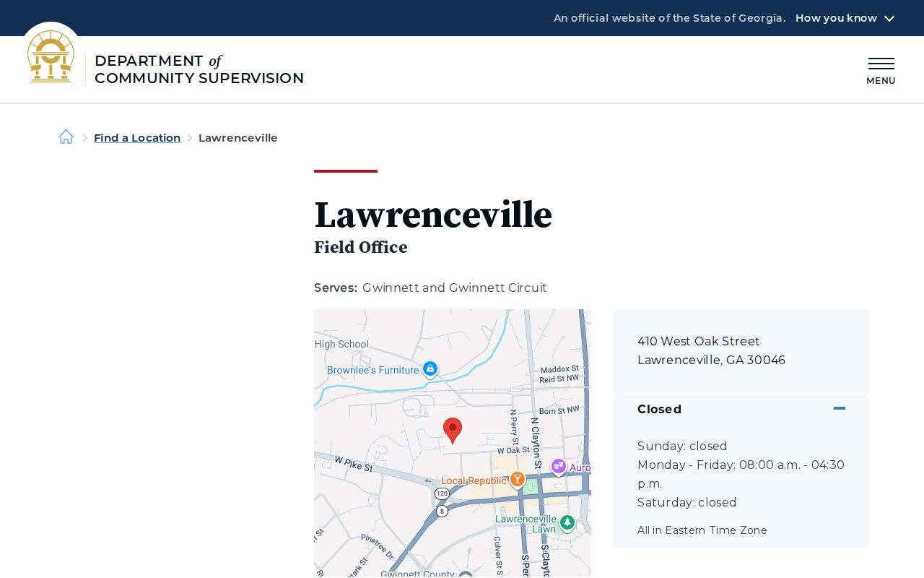
Task: Click the 'W Pike St' map label
Action: point(354,463)
